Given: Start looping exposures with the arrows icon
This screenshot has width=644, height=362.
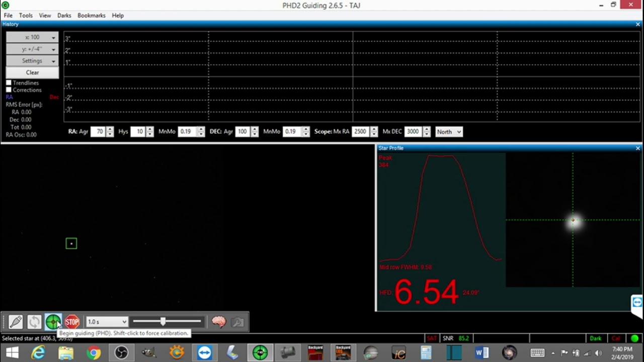Looking at the screenshot, I should pos(34,322).
